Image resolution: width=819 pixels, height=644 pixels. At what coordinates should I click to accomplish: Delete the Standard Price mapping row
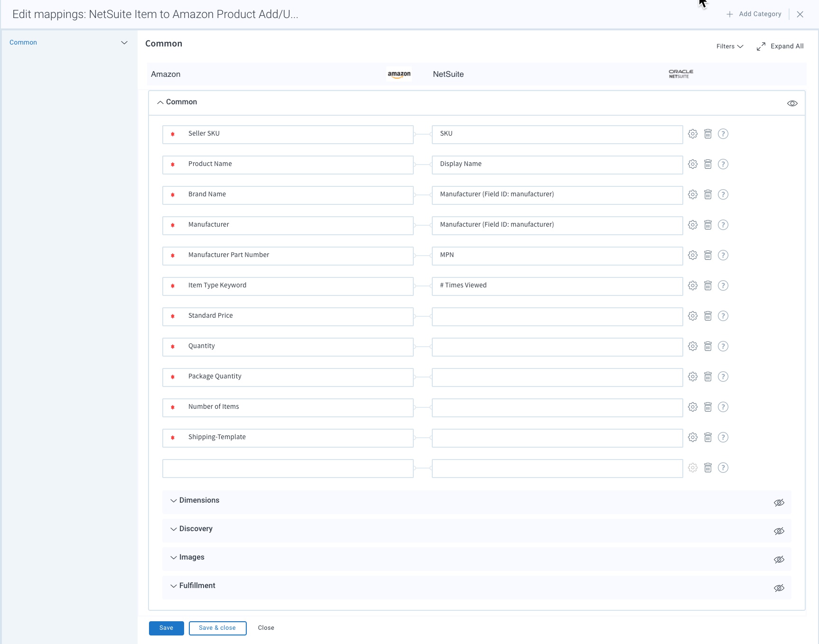coord(708,316)
